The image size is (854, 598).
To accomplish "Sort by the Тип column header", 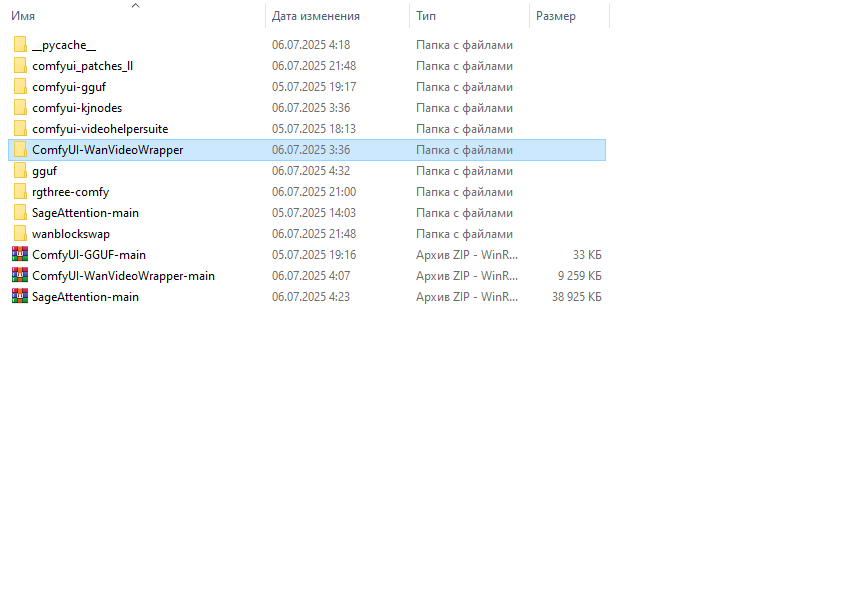I will [426, 16].
